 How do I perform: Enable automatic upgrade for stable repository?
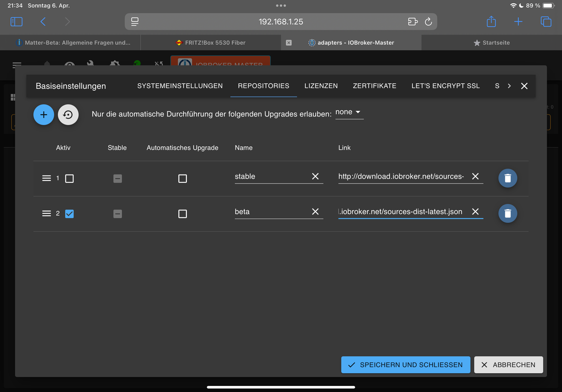pyautogui.click(x=183, y=178)
